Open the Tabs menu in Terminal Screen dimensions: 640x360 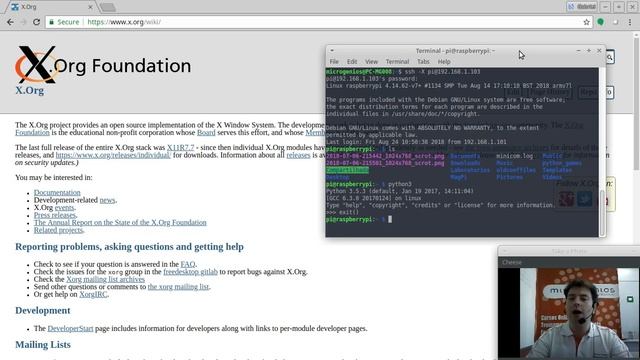click(x=423, y=62)
